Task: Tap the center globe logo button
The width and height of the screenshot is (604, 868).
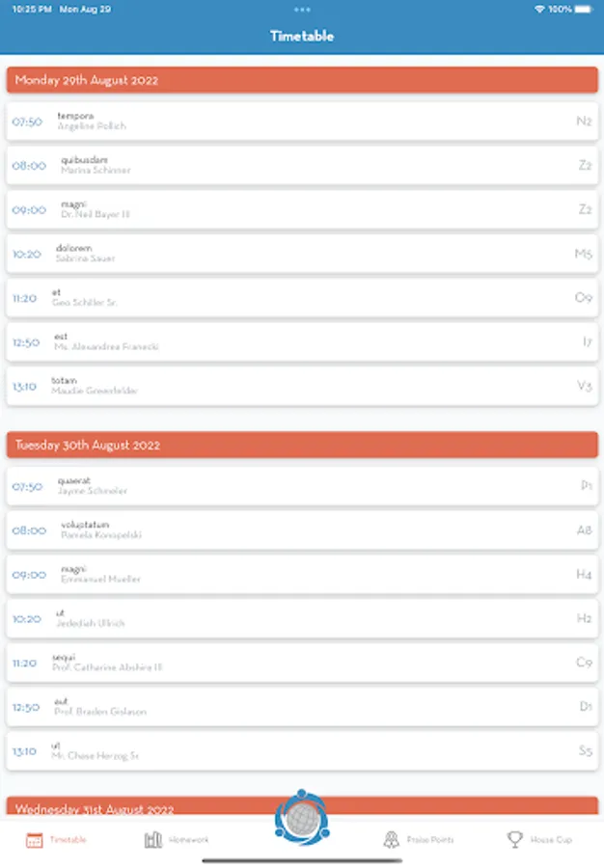Action: point(302,818)
